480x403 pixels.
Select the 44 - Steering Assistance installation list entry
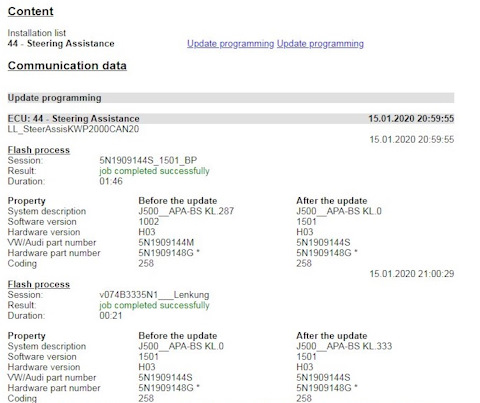tap(61, 44)
